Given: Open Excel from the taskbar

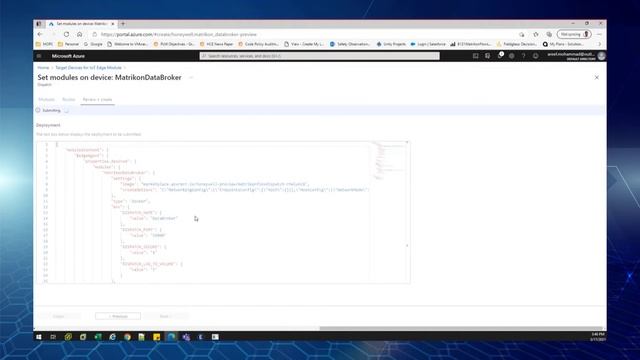Looking at the screenshot, I should pos(98,337).
